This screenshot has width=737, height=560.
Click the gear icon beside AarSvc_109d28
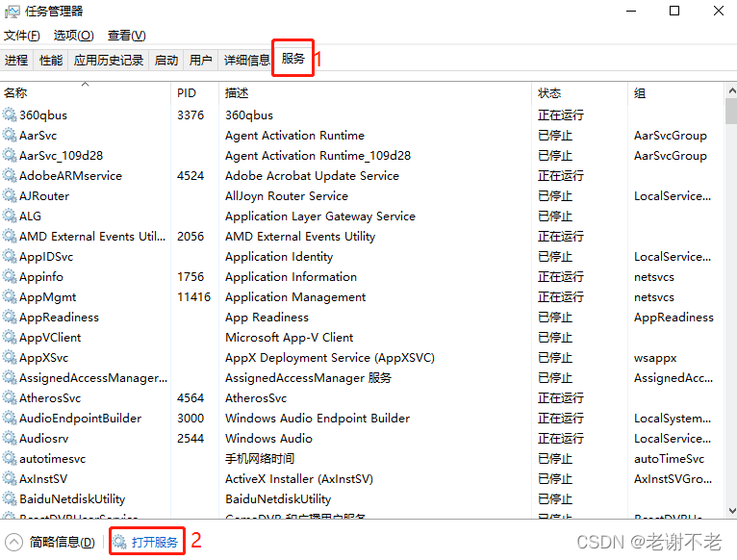(10, 155)
